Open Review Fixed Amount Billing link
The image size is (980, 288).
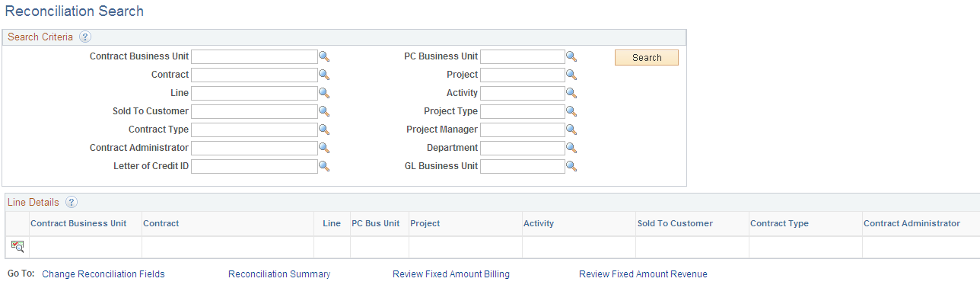click(451, 274)
